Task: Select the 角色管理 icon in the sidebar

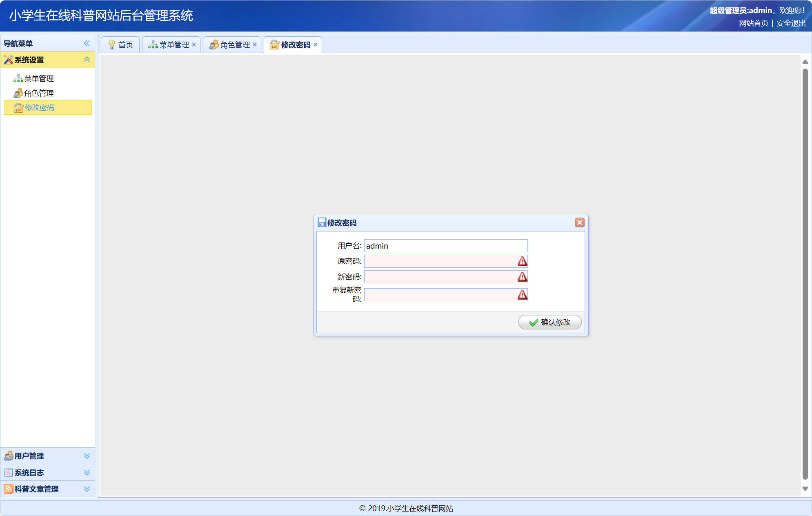Action: pos(18,93)
